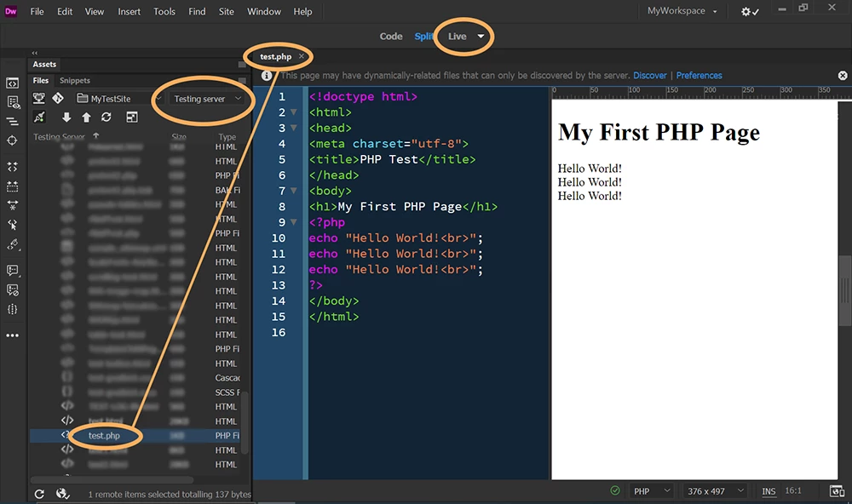The height and width of the screenshot is (504, 852).
Task: Collapse panels with the double-arrow icon
Action: click(35, 53)
